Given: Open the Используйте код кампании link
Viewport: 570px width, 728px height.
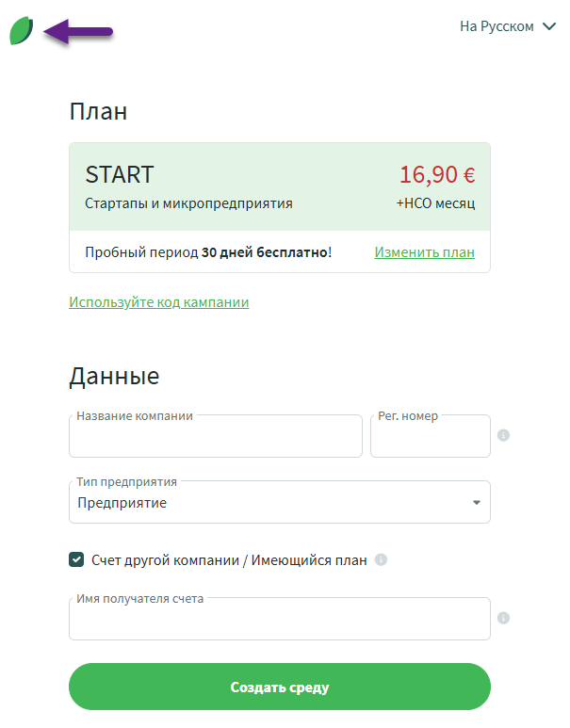Looking at the screenshot, I should pos(158,302).
